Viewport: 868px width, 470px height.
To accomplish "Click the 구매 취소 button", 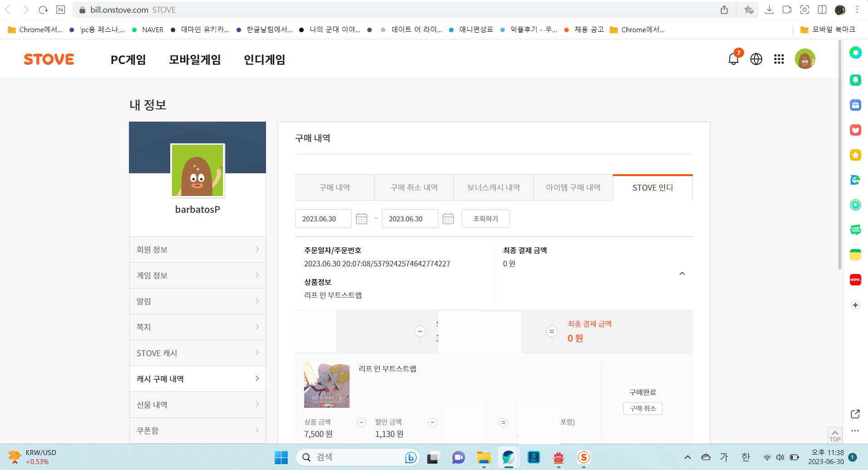I will (642, 408).
